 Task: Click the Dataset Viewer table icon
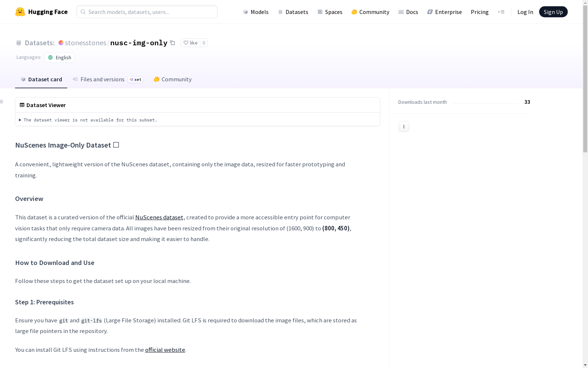tap(22, 105)
